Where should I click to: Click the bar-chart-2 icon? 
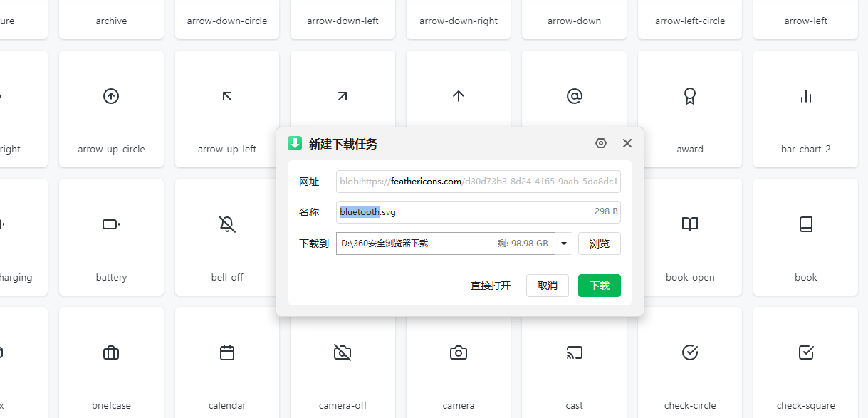(805, 96)
